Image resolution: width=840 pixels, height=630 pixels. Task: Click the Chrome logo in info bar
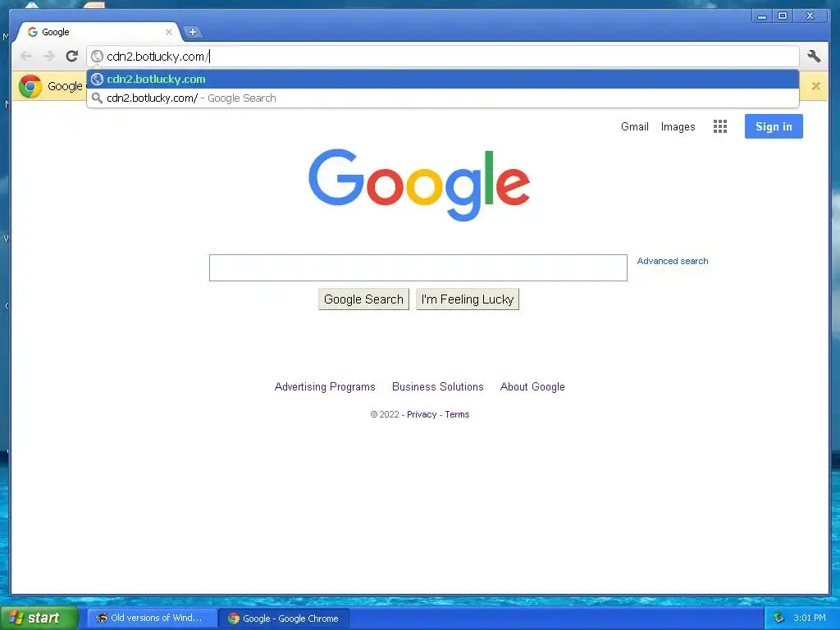30,85
